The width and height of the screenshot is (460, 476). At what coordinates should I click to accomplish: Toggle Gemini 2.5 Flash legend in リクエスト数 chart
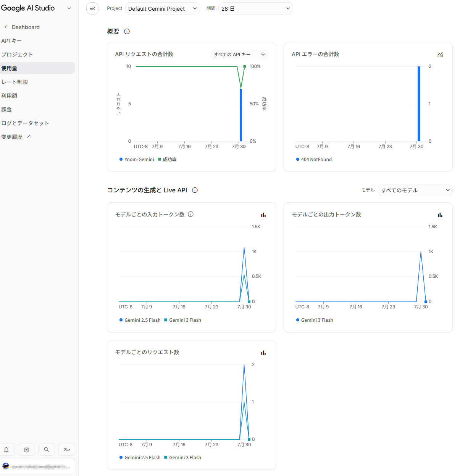140,458
